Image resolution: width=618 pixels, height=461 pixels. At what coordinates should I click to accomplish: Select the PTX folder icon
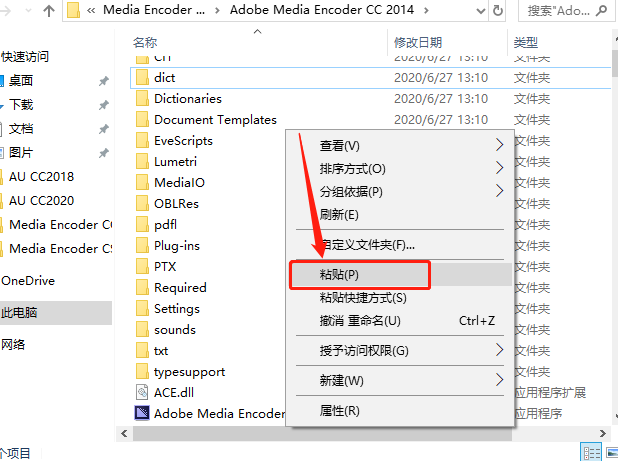[142, 267]
